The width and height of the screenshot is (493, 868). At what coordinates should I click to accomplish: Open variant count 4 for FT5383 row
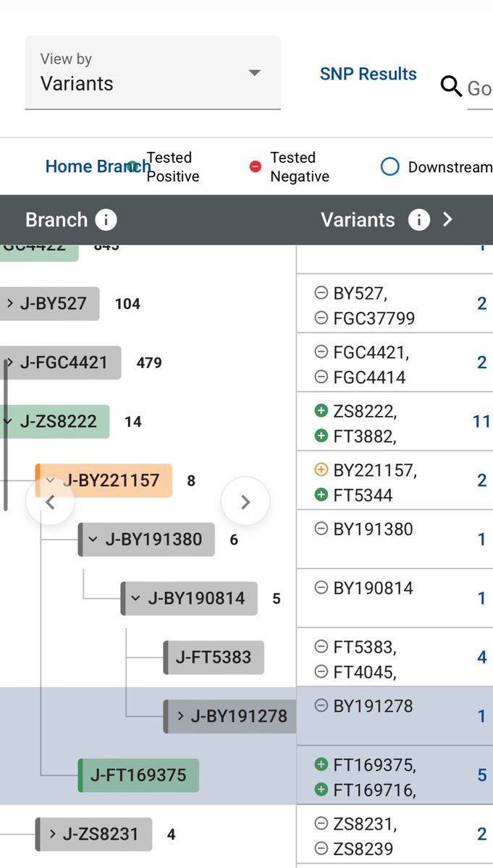[x=482, y=658]
